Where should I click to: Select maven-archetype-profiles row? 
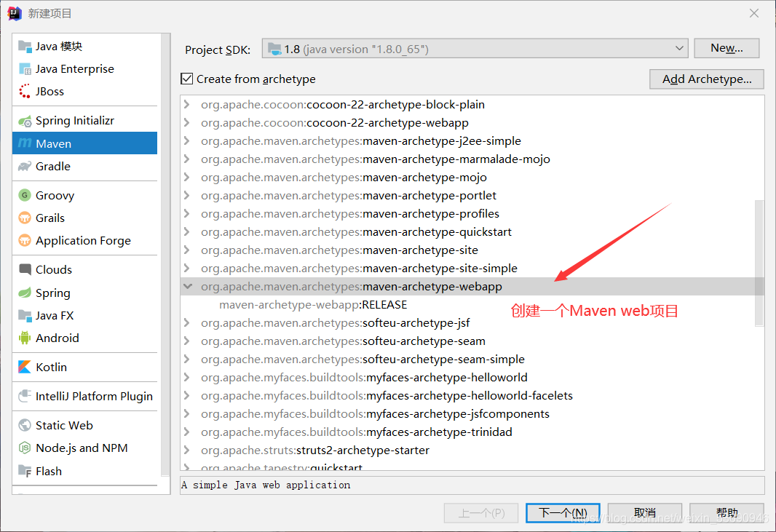coord(472,214)
